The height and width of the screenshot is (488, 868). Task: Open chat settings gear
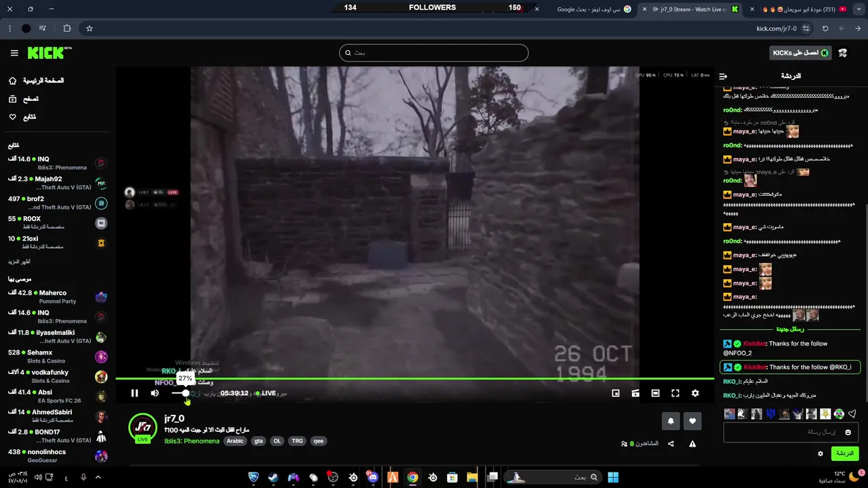pyautogui.click(x=821, y=453)
